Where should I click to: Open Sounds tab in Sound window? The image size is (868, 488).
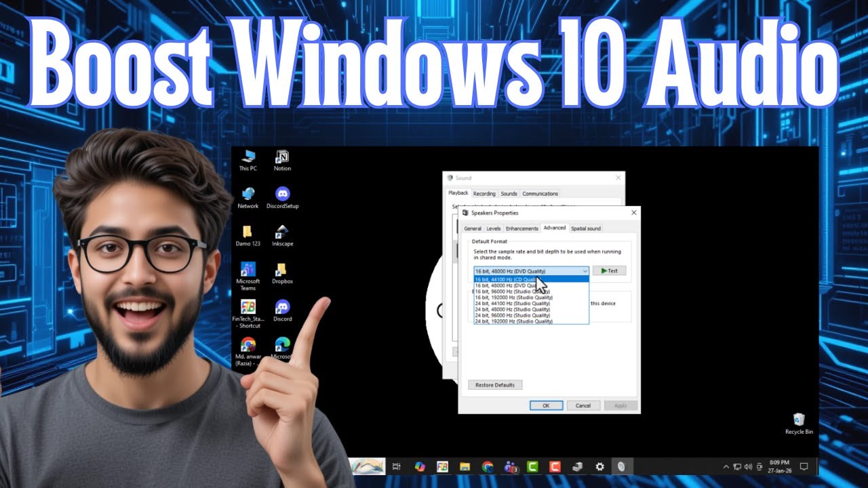click(509, 194)
